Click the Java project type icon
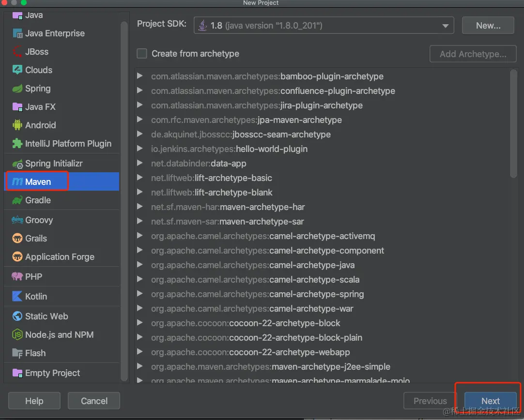 [x=17, y=15]
